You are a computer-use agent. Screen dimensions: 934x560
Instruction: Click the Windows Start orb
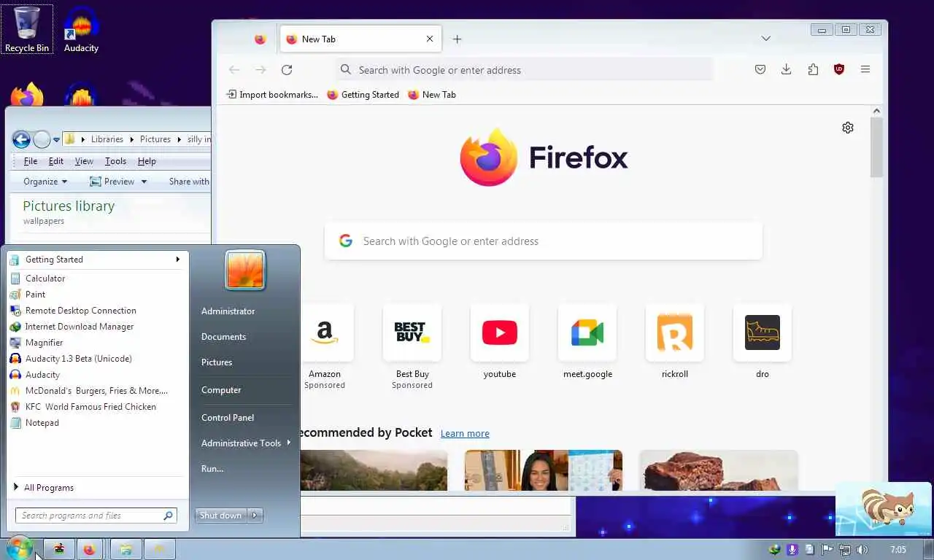click(20, 548)
